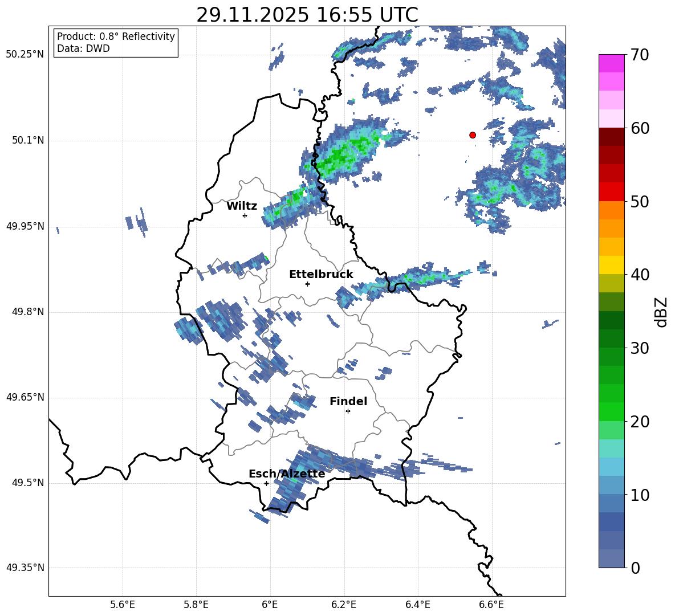Click the 5.6°E longitude tick label
The image size is (675, 616).
point(122,605)
